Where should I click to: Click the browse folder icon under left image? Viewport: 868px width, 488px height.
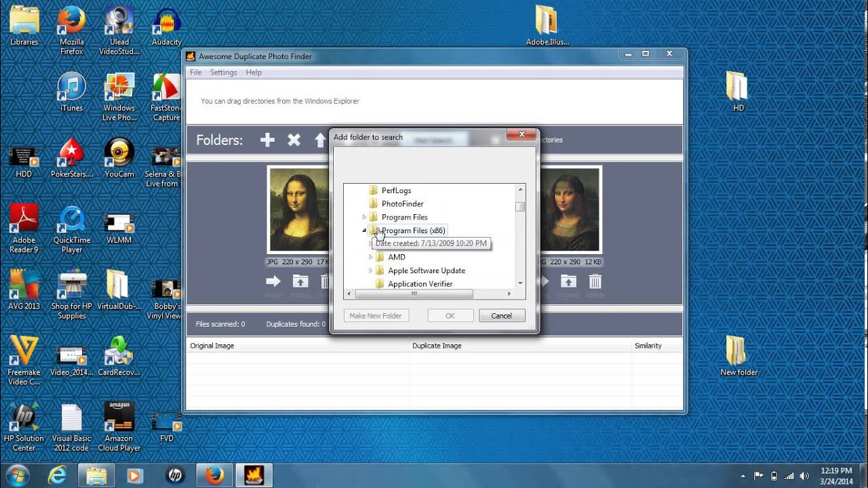coord(300,281)
